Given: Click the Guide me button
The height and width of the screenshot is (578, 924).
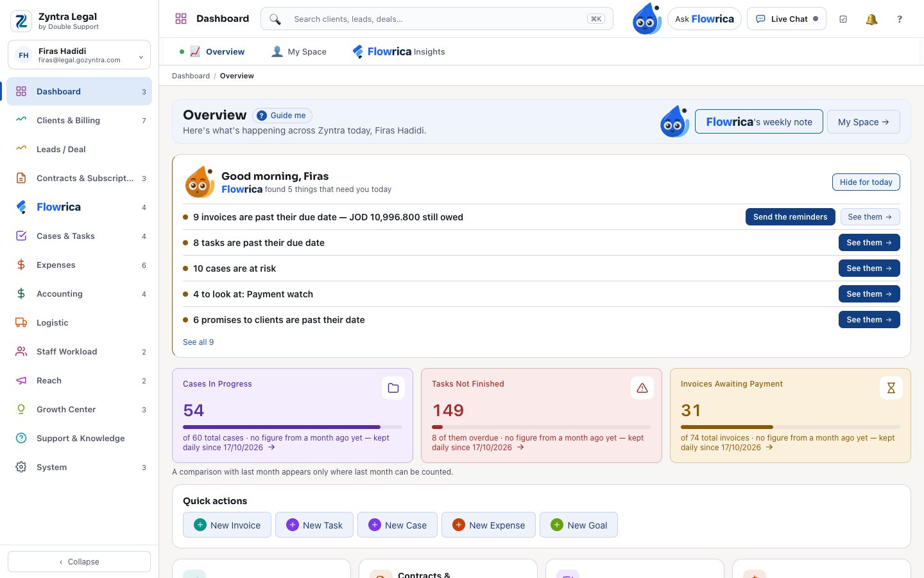Looking at the screenshot, I should [x=282, y=116].
